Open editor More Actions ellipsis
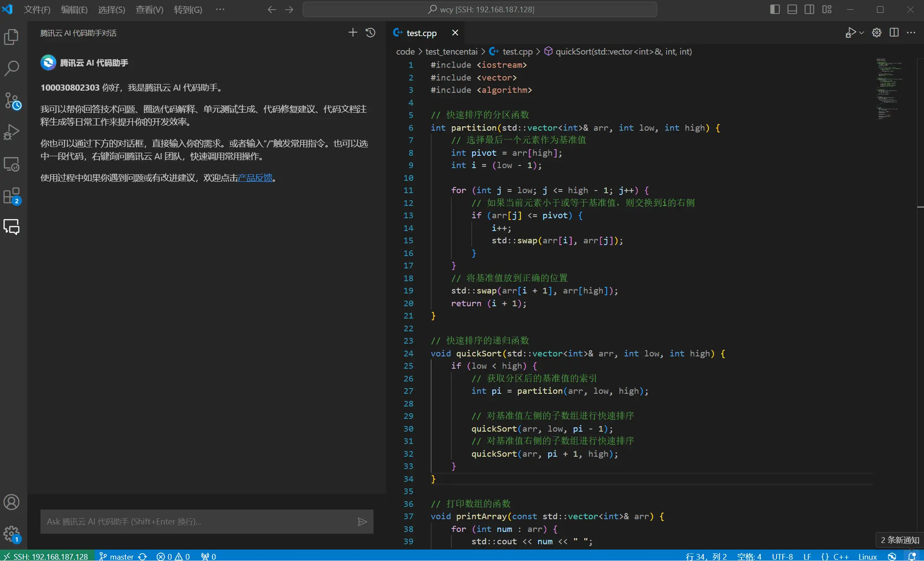Screen dimensions: 924x561 coord(911,33)
